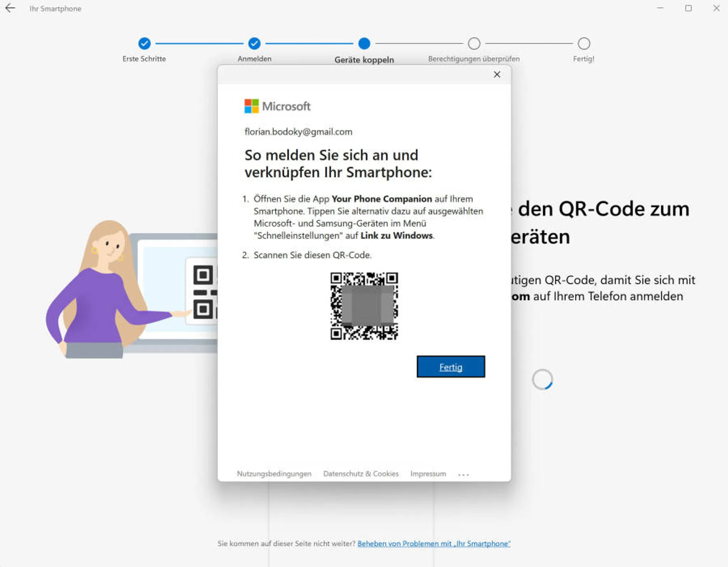Image resolution: width=728 pixels, height=567 pixels.
Task: Select the Fertig! step circle
Action: point(584,43)
